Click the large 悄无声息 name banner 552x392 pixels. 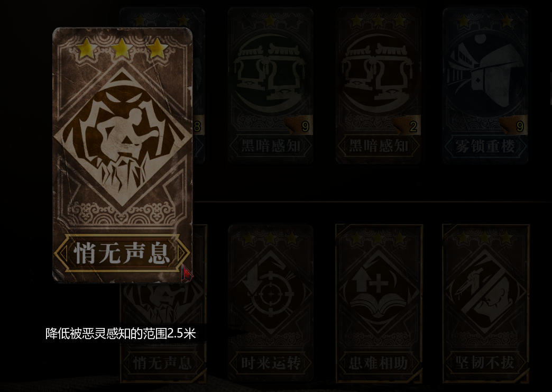pos(122,253)
